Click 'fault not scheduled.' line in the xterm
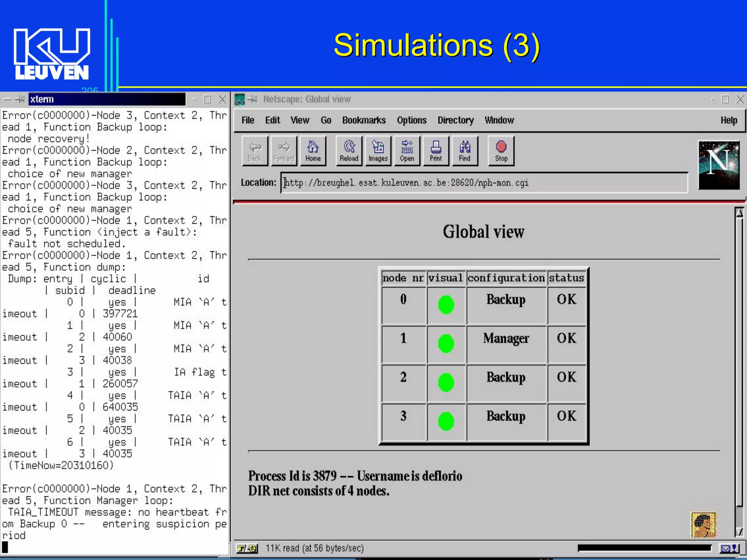Image resolution: width=747 pixels, height=560 pixels. point(67,244)
